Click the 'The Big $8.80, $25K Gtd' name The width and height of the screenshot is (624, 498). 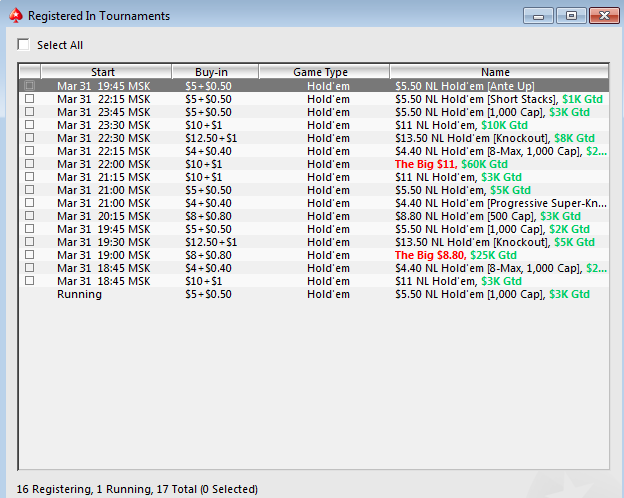point(456,255)
